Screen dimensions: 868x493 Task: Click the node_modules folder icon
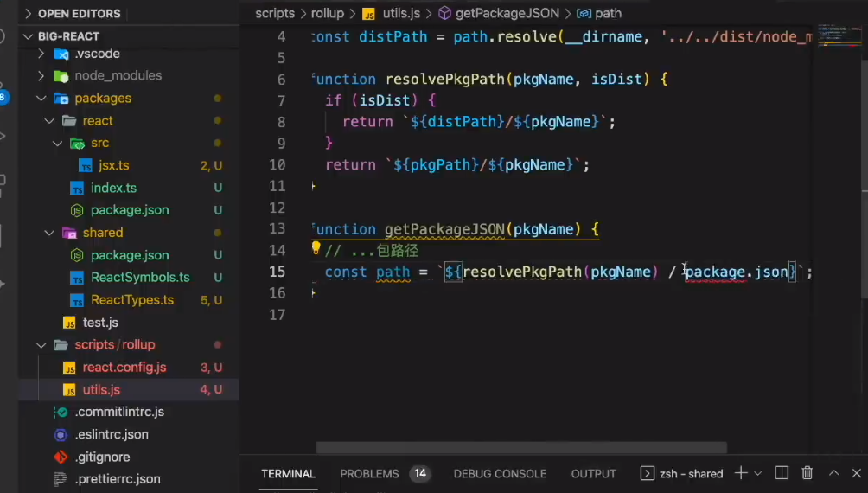tap(61, 76)
